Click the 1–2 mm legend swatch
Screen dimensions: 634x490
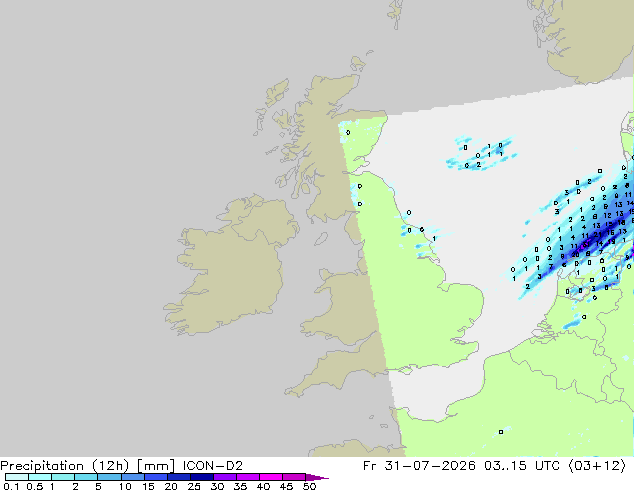click(63, 477)
